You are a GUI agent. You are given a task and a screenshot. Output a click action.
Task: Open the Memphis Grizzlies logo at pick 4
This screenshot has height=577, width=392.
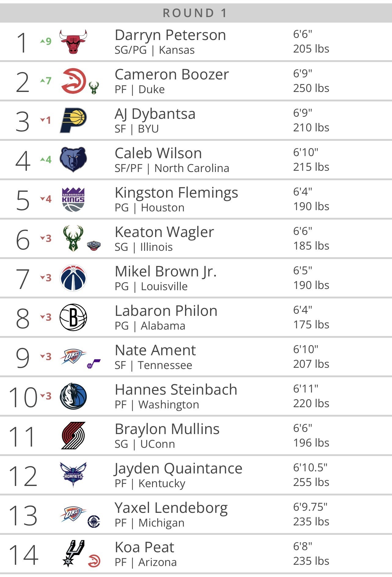tap(73, 159)
